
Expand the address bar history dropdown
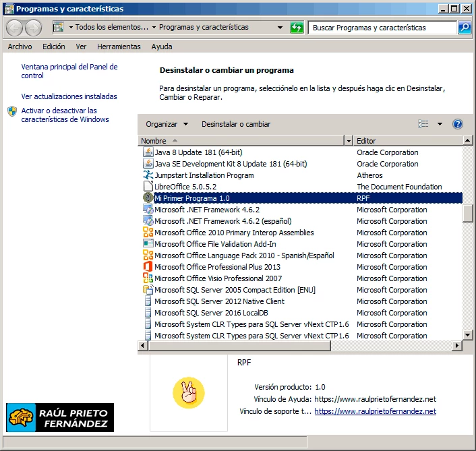280,28
